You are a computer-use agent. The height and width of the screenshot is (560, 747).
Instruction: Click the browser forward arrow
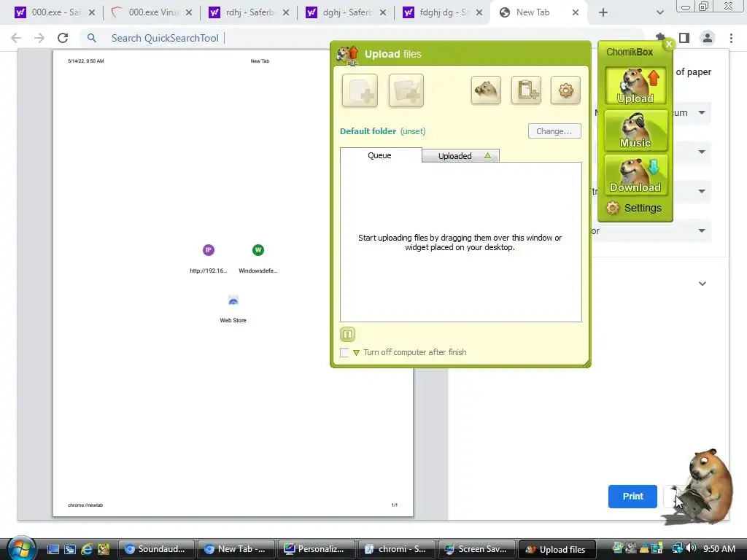tap(39, 38)
